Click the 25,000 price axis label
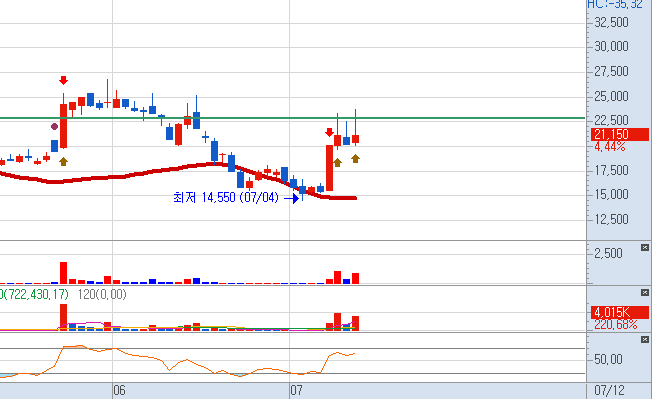Viewport: 652px width, 399px height. 611,96
